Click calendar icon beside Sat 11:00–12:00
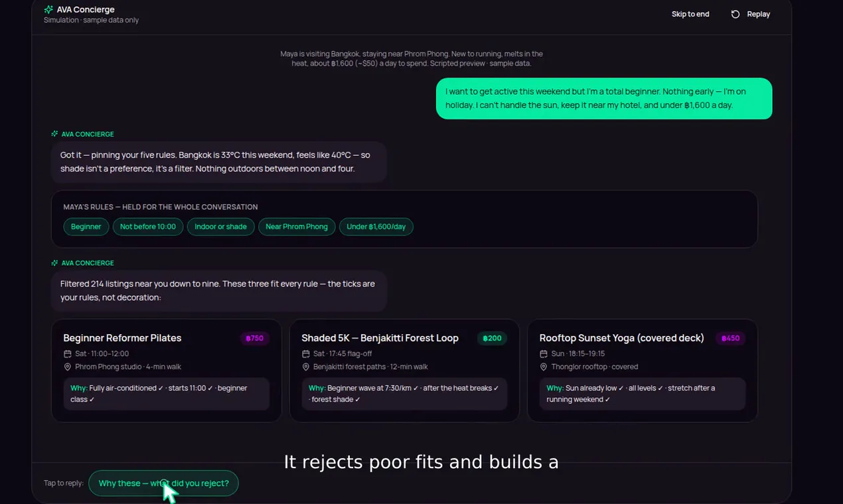The height and width of the screenshot is (504, 843). pyautogui.click(x=67, y=354)
